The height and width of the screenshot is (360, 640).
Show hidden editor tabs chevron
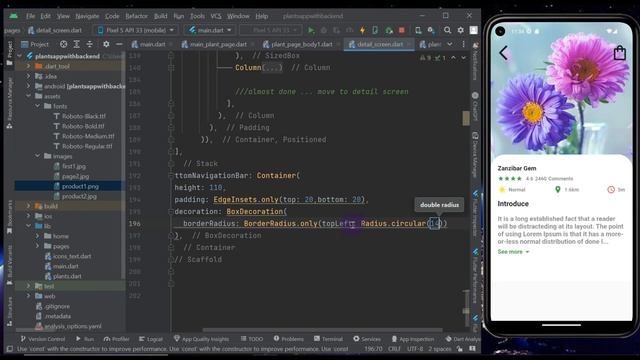click(x=449, y=44)
